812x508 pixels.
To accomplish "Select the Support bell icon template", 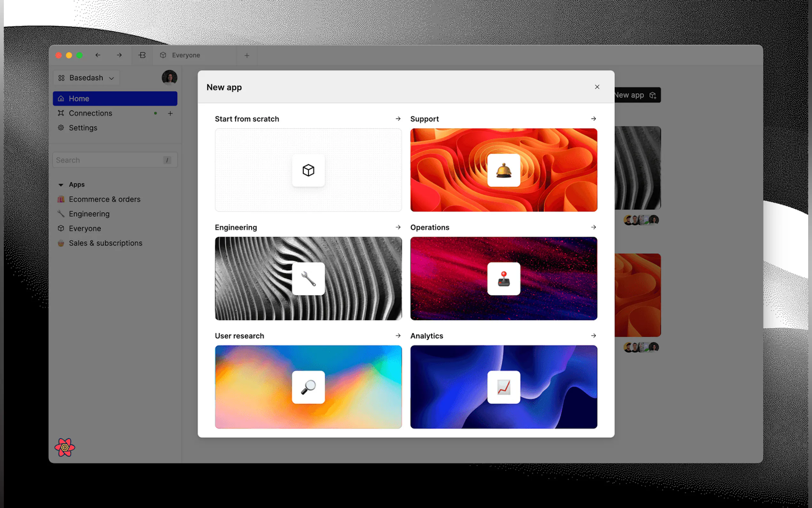I will tap(504, 170).
